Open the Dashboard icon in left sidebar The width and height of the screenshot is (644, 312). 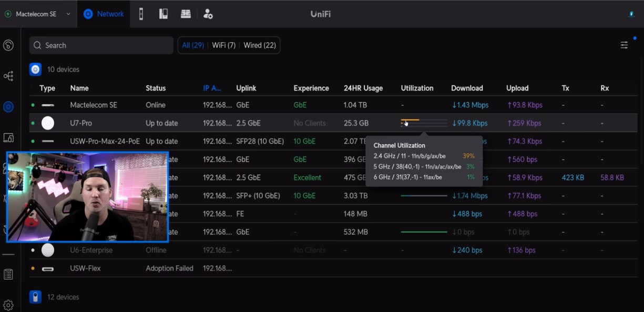click(8, 45)
